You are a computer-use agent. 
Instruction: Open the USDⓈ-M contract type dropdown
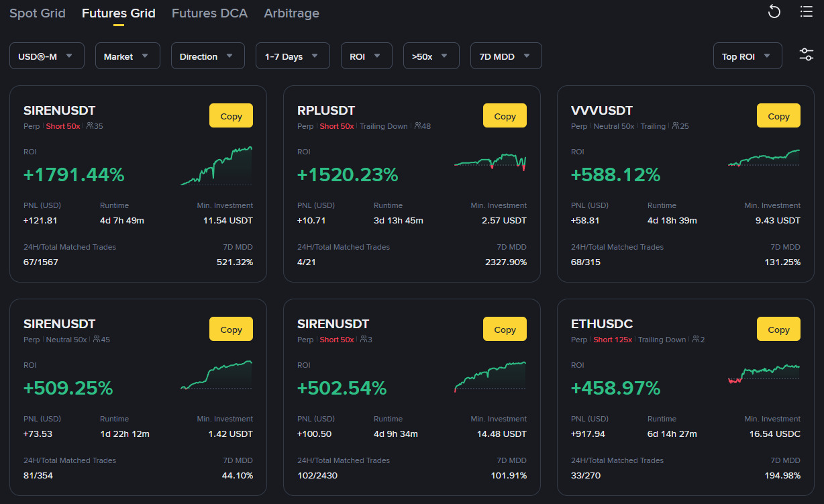pyautogui.click(x=46, y=55)
